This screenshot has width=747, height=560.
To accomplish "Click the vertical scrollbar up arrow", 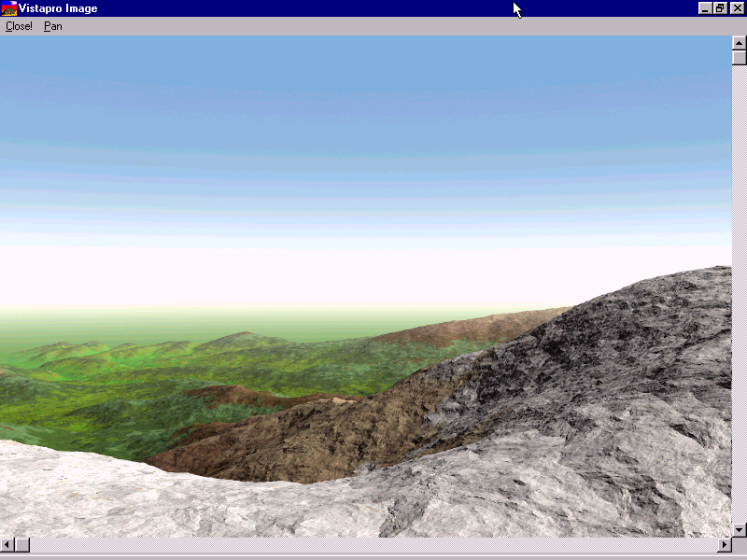I will (x=739, y=43).
